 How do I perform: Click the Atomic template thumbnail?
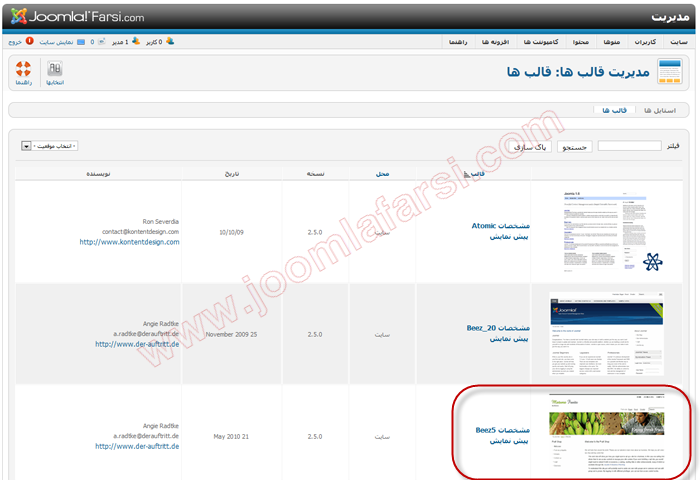point(609,232)
